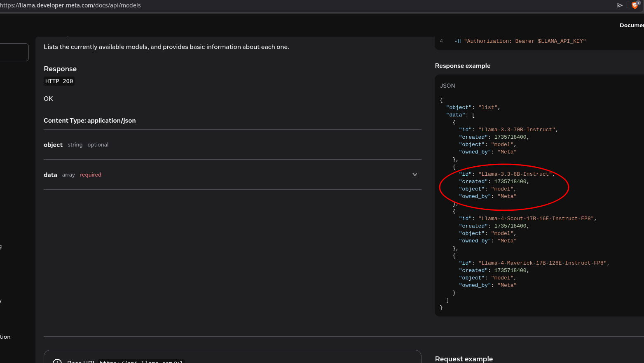Expand the data array field chevron

(415, 175)
